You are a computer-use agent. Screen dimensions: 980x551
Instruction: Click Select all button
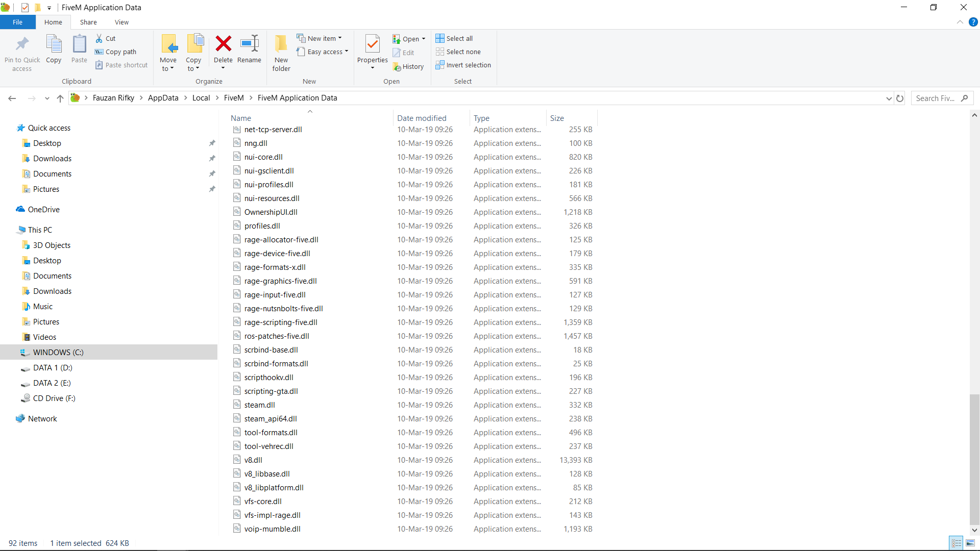click(454, 38)
